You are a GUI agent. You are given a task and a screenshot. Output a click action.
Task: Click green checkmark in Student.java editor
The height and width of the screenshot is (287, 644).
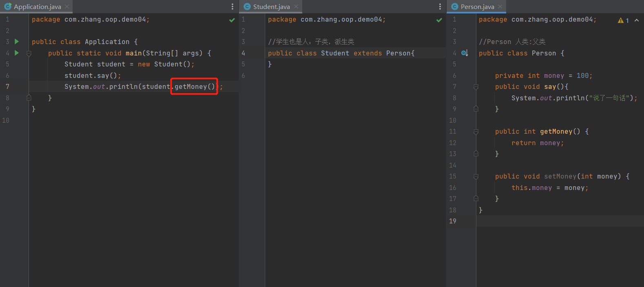(439, 20)
